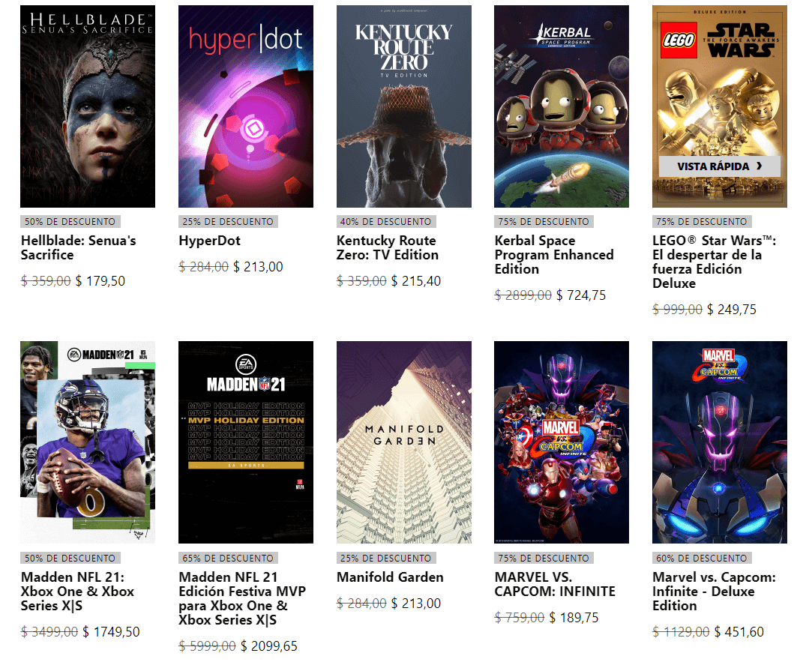This screenshot has width=812, height=665.
Task: Open the HyperDot game cover image
Action: pyautogui.click(x=245, y=106)
